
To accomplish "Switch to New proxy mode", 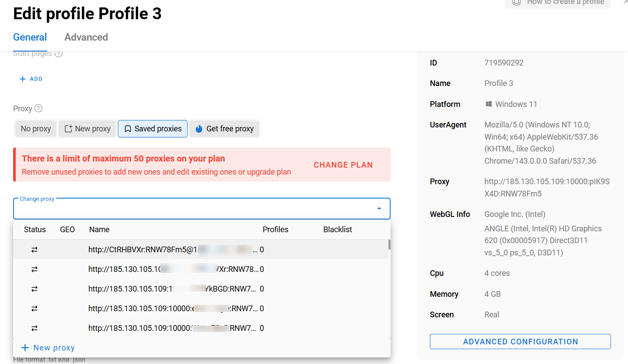I will click(87, 129).
